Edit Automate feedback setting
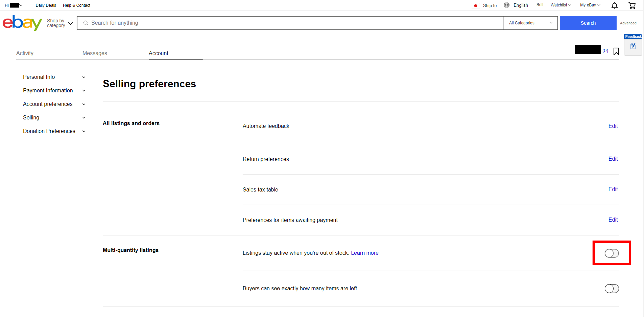This screenshot has height=317, width=644. pyautogui.click(x=613, y=126)
